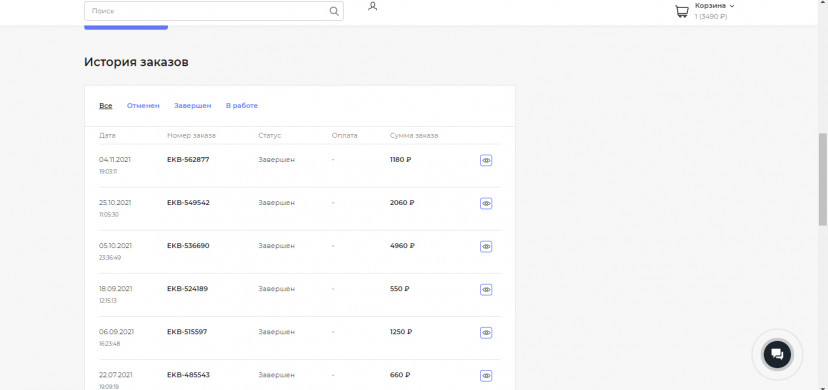Filter orders by Завершен status
The image size is (828, 390).
tap(193, 106)
